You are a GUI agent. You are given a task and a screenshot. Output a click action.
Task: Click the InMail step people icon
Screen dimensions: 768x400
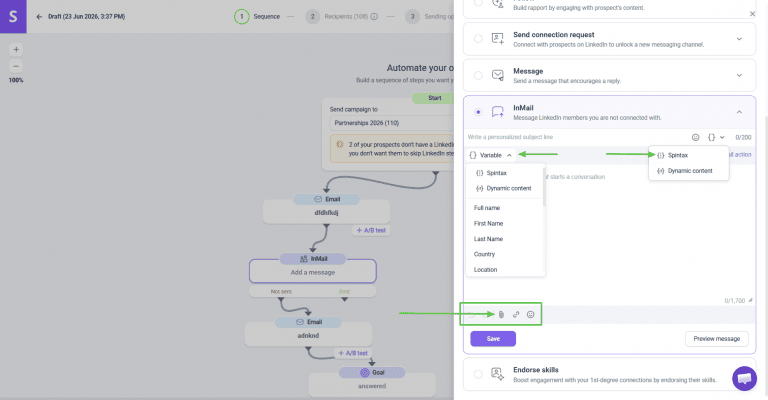[304, 259]
